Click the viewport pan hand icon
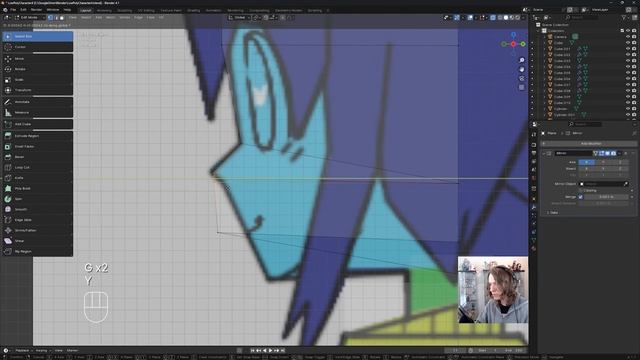This screenshot has height=360, width=640. (x=522, y=69)
